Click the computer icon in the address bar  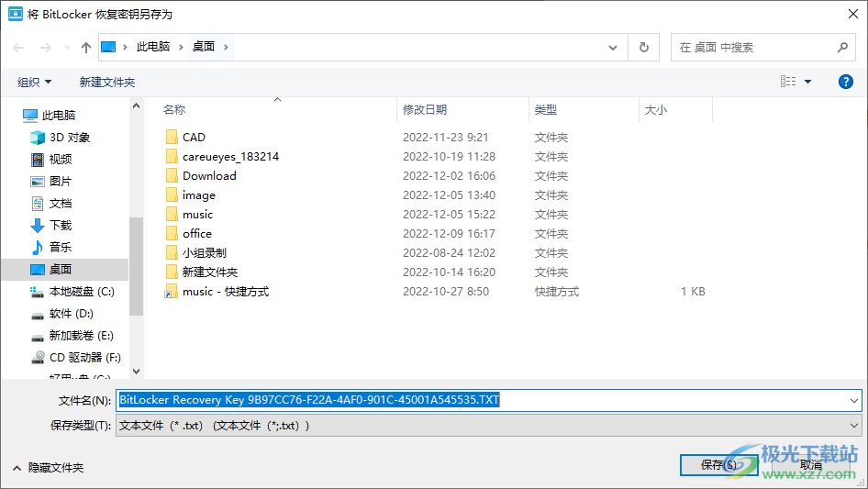(108, 47)
